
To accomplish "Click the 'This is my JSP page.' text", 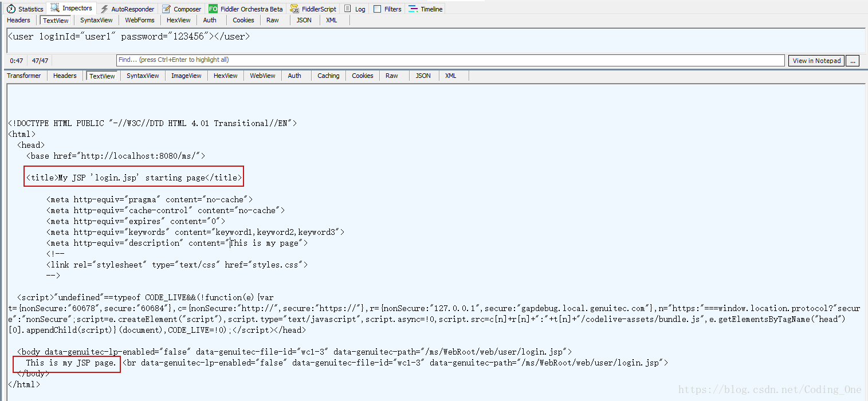I will point(71,363).
